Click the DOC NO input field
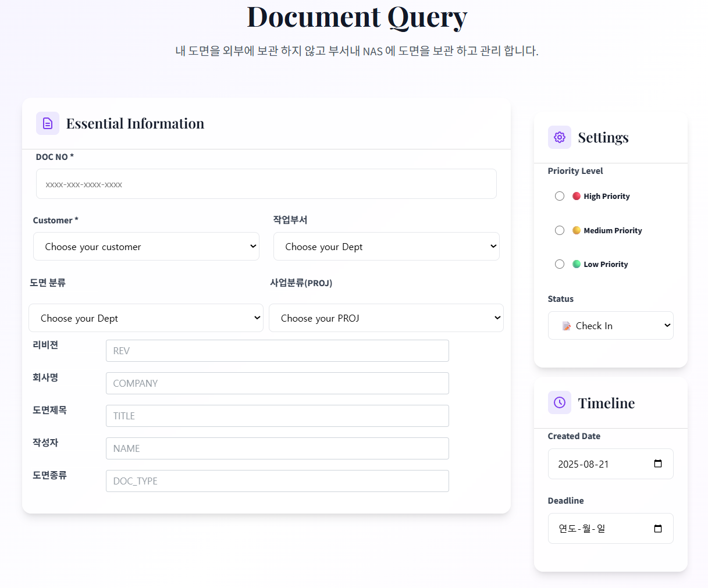The height and width of the screenshot is (588, 708). point(266,184)
